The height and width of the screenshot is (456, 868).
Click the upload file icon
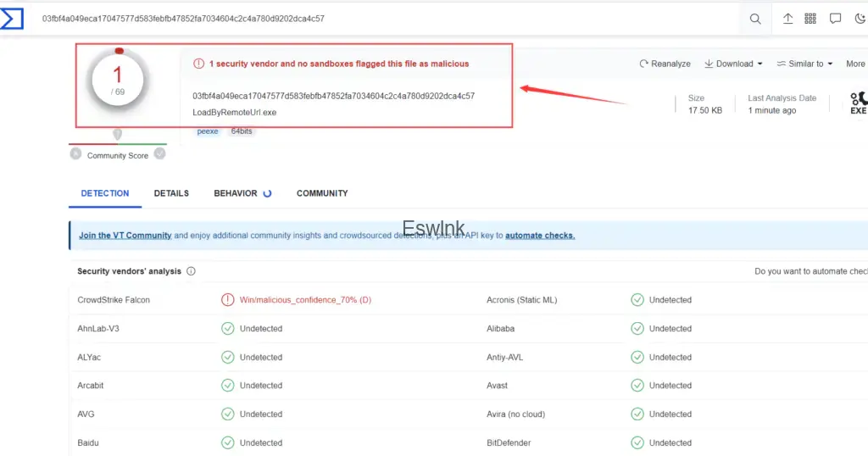pyautogui.click(x=787, y=19)
